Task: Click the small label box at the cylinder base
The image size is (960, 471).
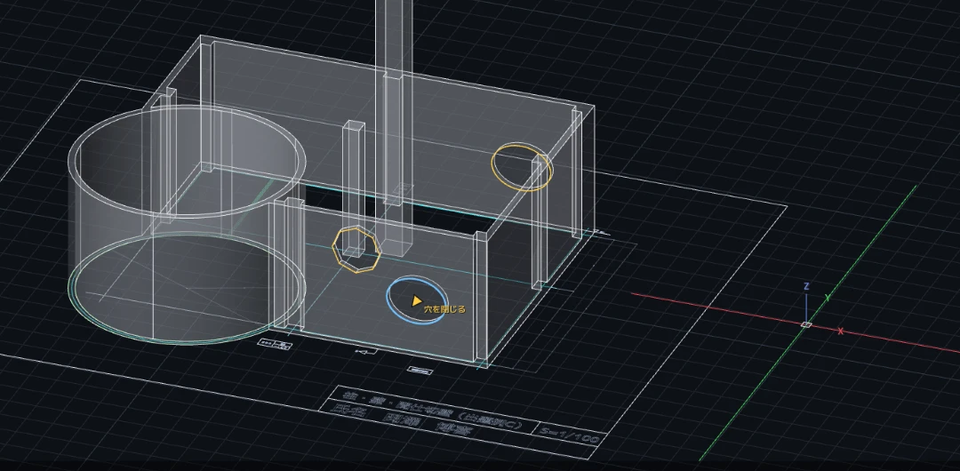Action: click(x=274, y=344)
